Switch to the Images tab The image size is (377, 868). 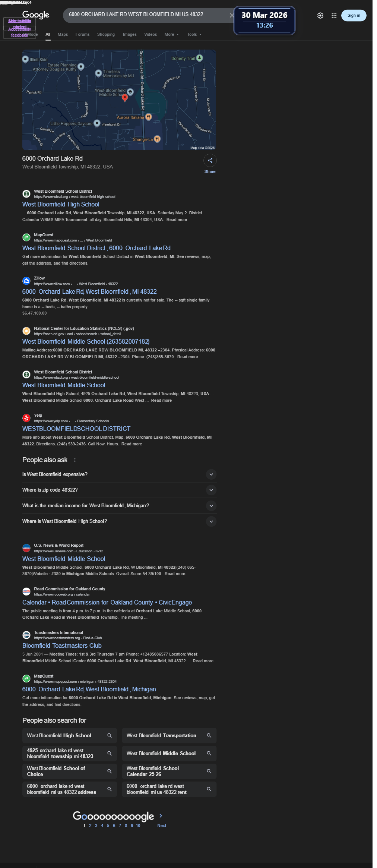tap(130, 34)
